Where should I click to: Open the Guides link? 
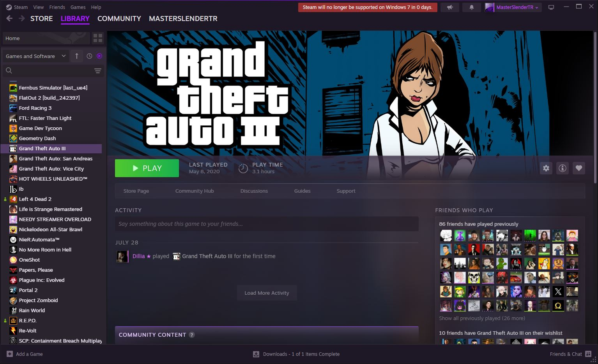(303, 191)
